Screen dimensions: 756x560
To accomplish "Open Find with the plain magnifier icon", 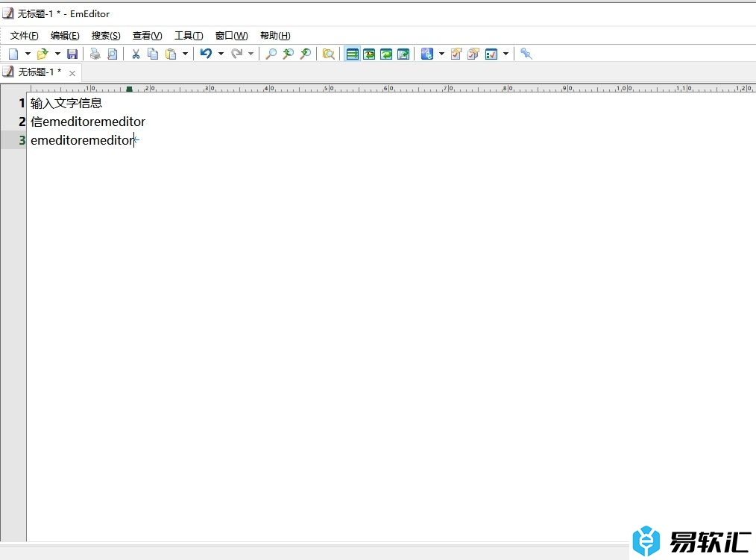I will coord(271,54).
